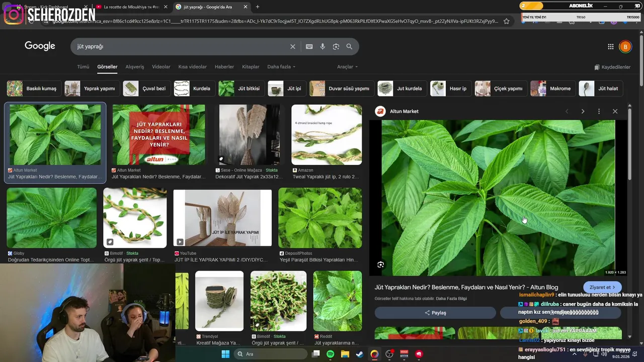Open OBS icon in the taskbar
Screen dimensions: 644x362
click(x=389, y=354)
